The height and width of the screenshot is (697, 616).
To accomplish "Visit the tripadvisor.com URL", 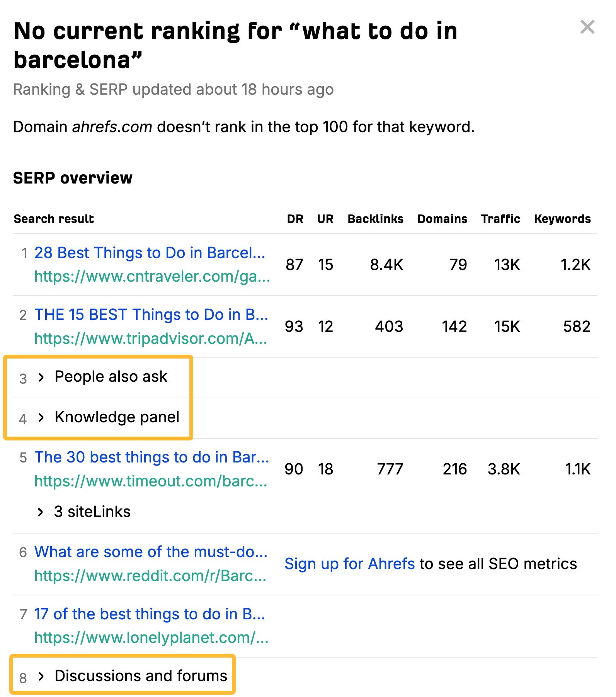I will point(151,339).
